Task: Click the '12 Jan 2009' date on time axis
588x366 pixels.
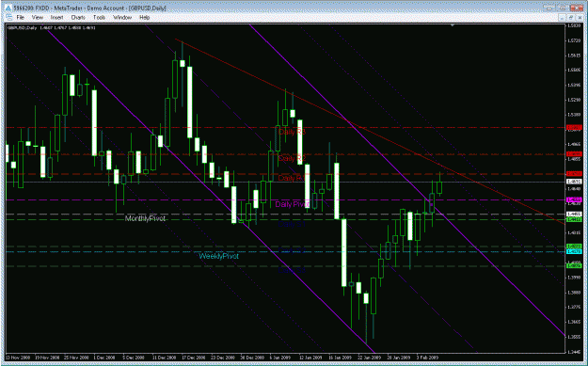Action: coord(310,357)
